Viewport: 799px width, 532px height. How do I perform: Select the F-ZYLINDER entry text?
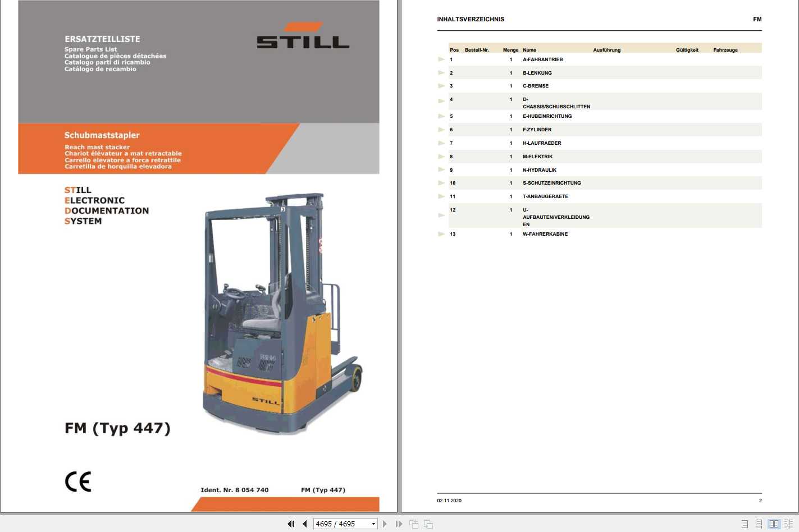pos(537,130)
